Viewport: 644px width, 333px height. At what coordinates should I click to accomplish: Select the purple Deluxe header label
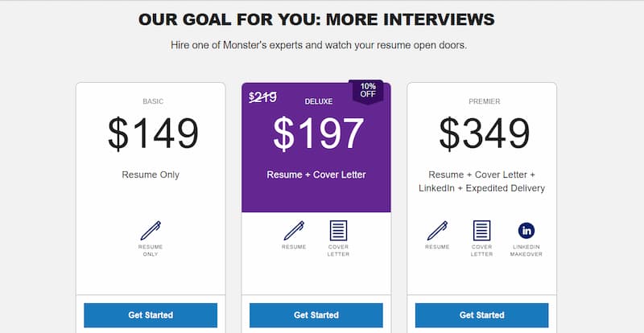click(319, 101)
